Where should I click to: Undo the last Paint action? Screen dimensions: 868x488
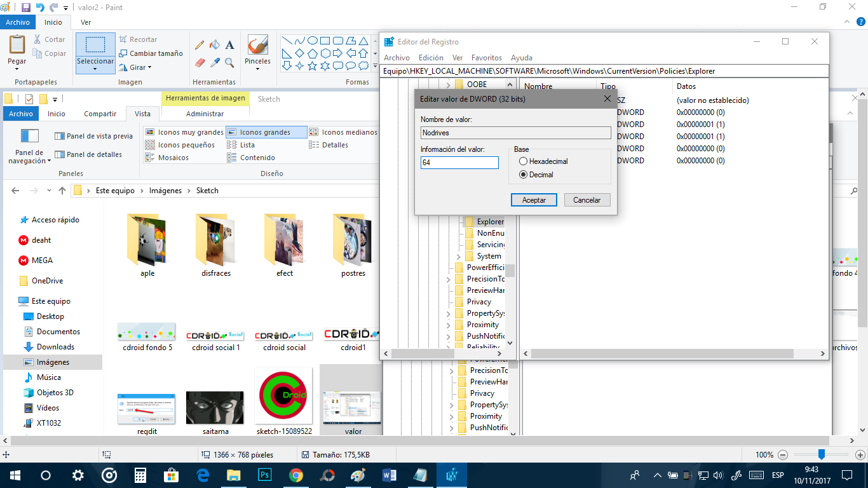click(x=40, y=8)
